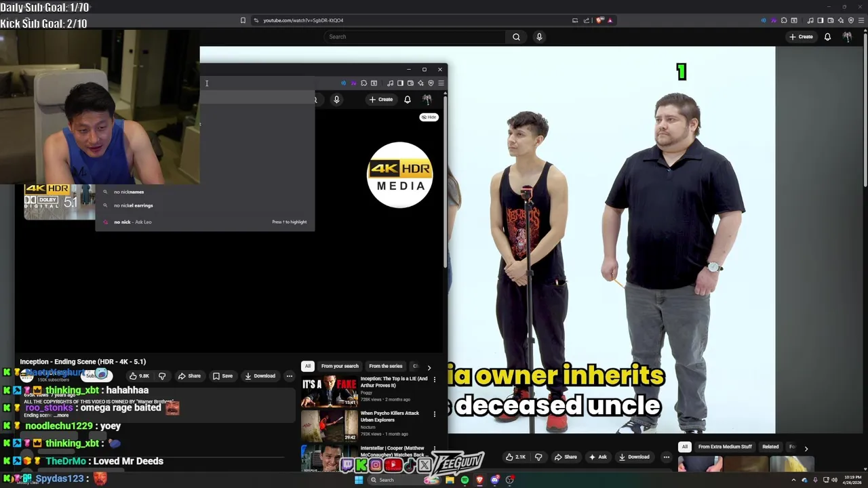This screenshot has width=868, height=488.
Task: Click the VPN shield icon in the back browser toolbar
Action: [851, 20]
